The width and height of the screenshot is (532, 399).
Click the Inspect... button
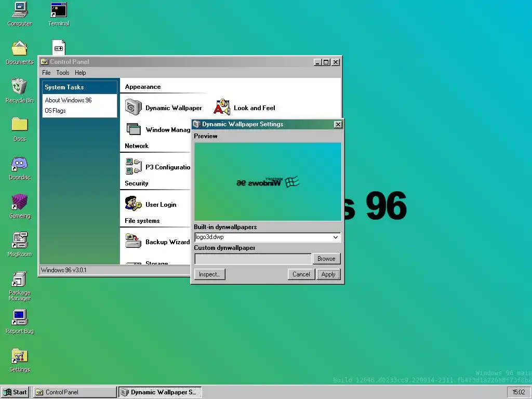(210, 274)
